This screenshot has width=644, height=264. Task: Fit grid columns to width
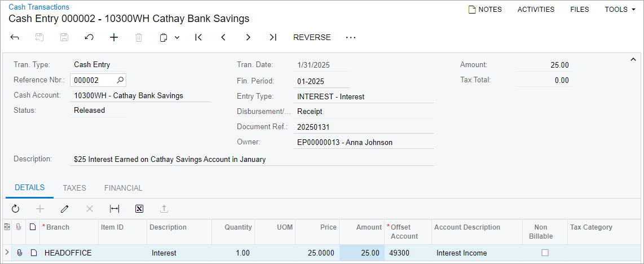coord(114,209)
